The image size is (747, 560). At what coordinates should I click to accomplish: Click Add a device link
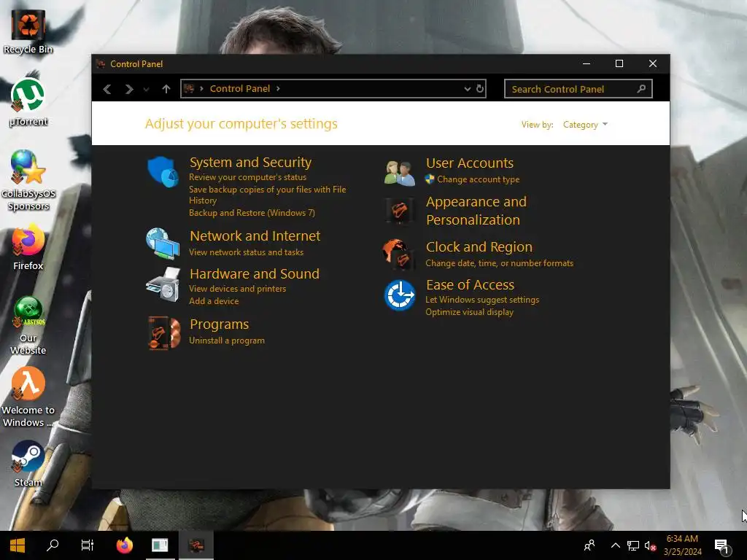click(x=214, y=301)
